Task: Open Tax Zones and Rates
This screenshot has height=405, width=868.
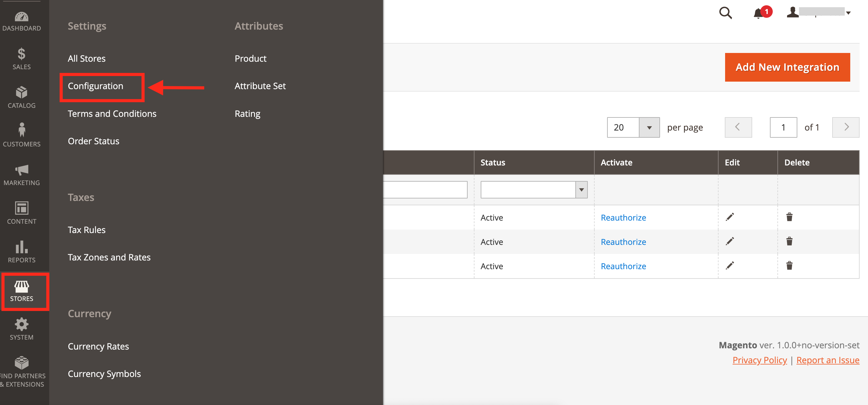Action: pos(109,257)
